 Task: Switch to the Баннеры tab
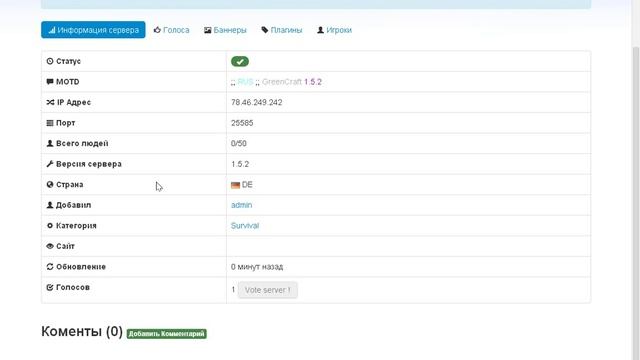225,30
